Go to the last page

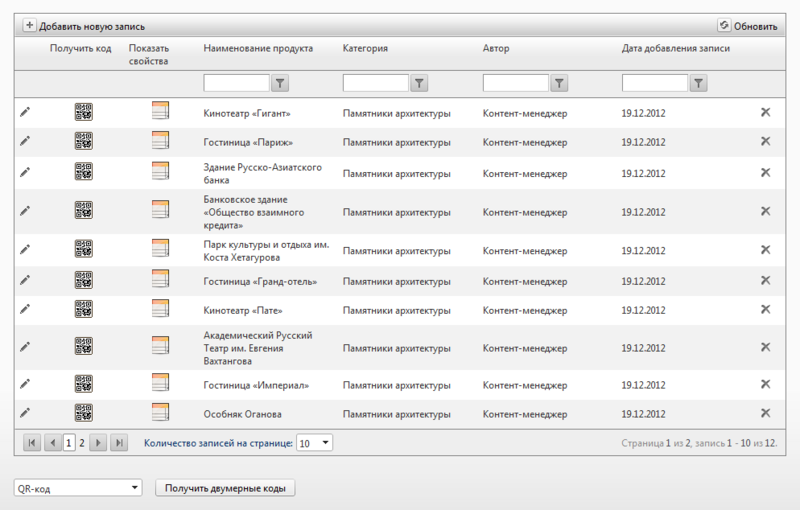[119, 443]
